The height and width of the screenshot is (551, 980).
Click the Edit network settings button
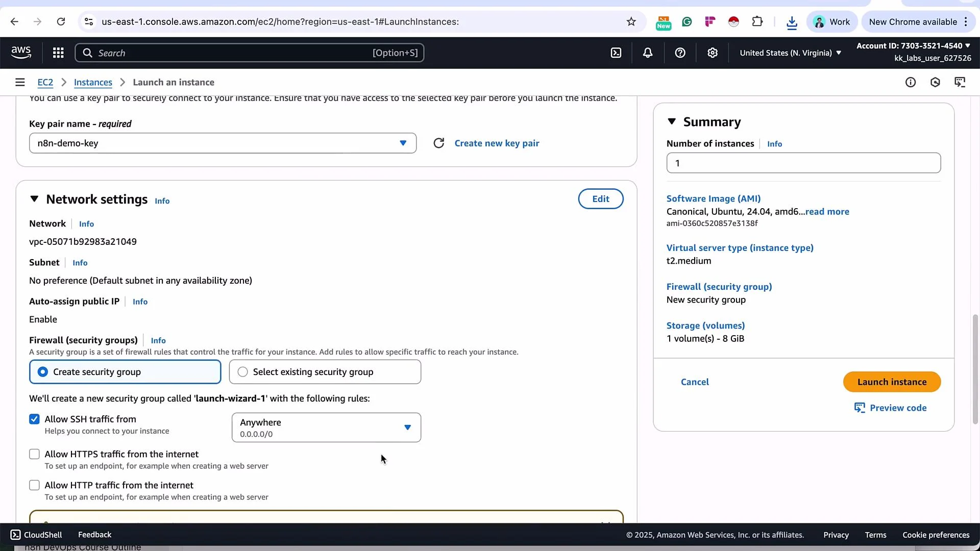pos(600,199)
